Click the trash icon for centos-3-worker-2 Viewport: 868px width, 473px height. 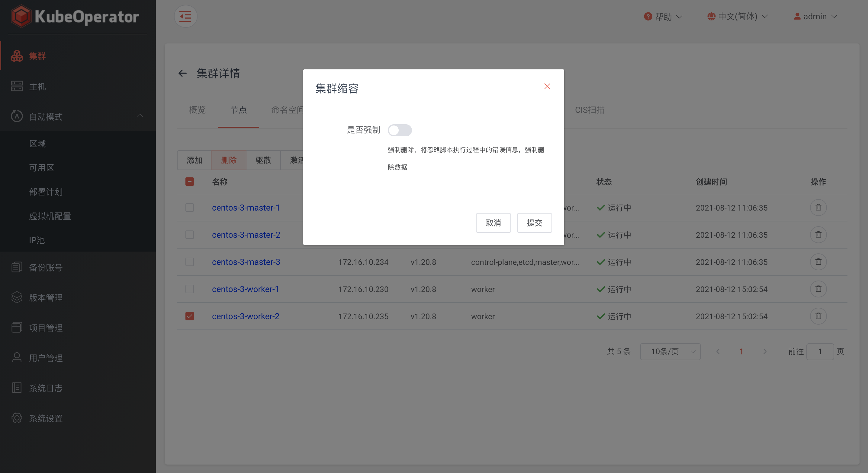[x=818, y=316]
